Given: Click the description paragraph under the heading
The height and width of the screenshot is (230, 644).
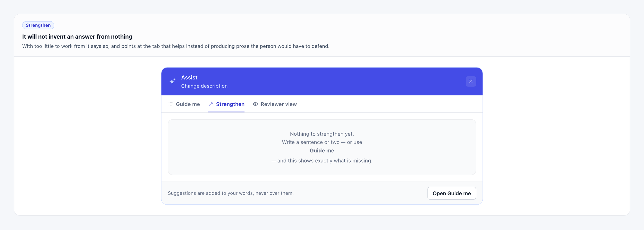Looking at the screenshot, I should (176, 46).
